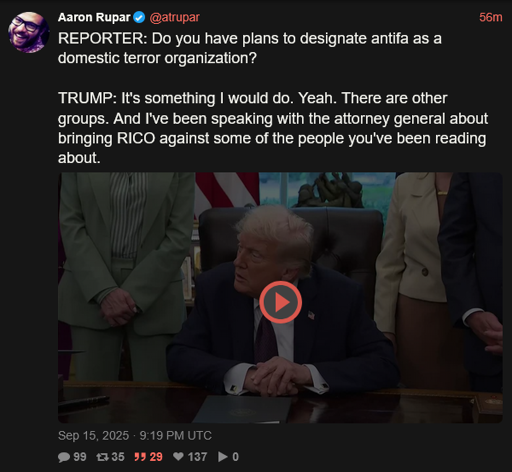
Task: Click the TRUMP response paragraph text
Action: pos(273,128)
